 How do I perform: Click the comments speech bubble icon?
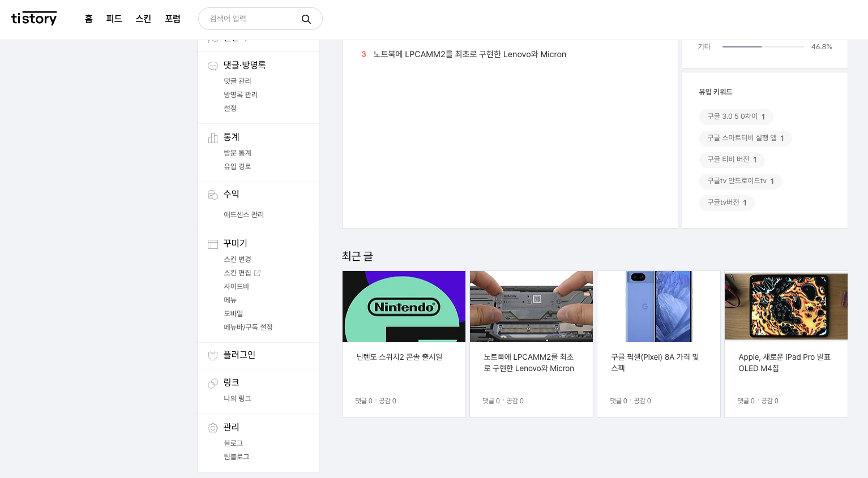(213, 66)
